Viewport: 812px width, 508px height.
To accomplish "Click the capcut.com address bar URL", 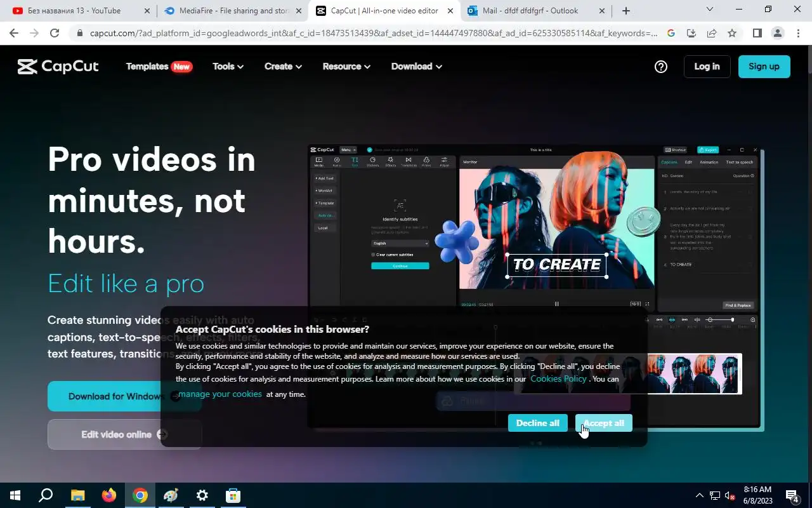I will point(374,33).
